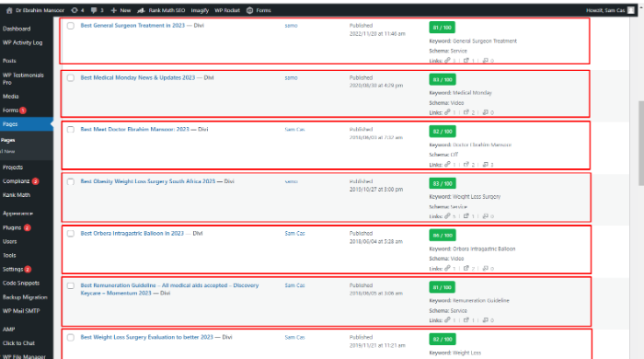Tick checkbox for Best Medical Monday News page

(71, 77)
